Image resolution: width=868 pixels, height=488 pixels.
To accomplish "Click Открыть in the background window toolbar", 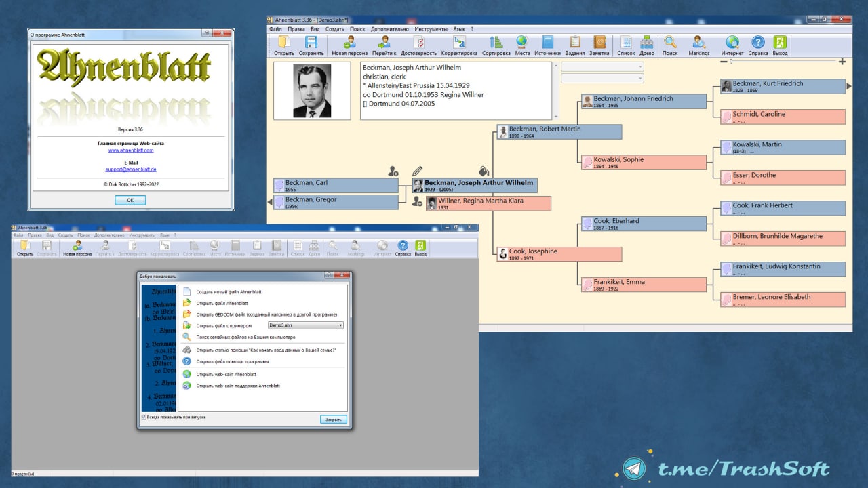I will pos(24,249).
